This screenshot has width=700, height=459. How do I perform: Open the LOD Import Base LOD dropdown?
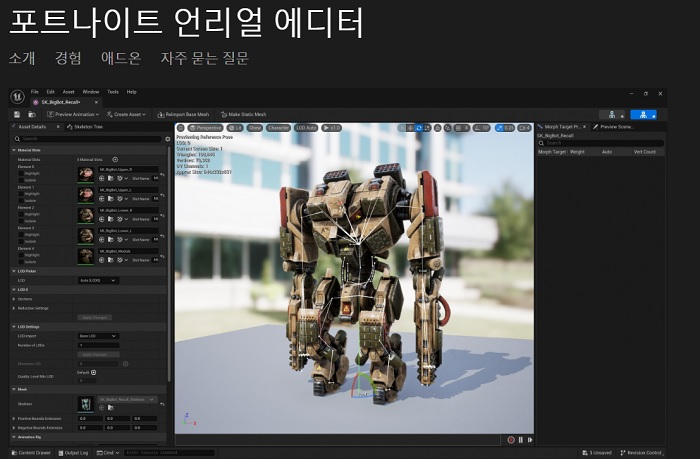click(x=99, y=336)
